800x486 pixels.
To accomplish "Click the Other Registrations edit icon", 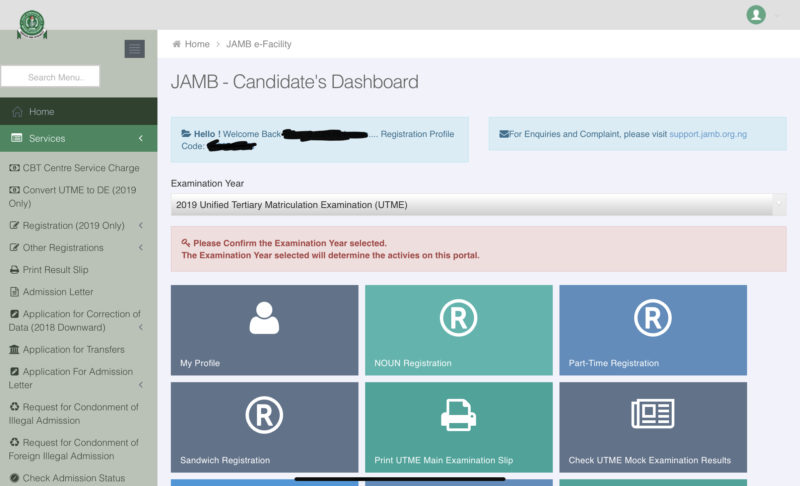I will point(14,247).
